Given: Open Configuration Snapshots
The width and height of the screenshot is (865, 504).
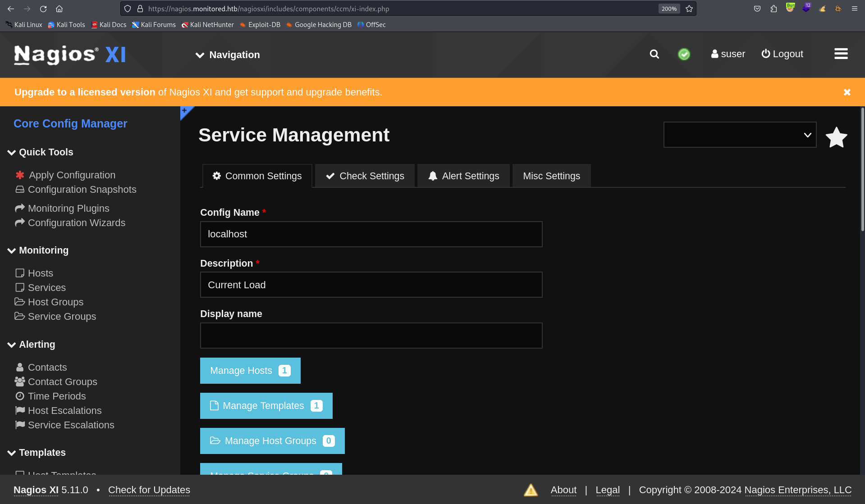Looking at the screenshot, I should tap(76, 190).
